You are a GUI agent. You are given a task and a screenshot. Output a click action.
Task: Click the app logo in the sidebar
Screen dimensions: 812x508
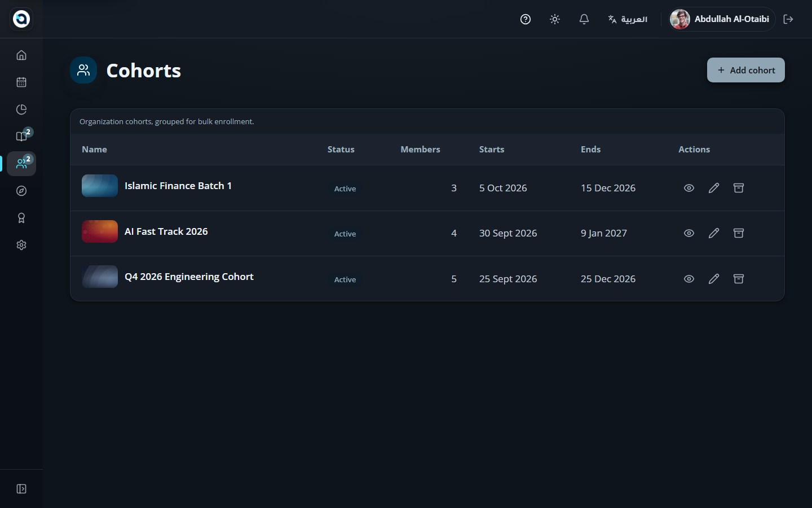[21, 19]
